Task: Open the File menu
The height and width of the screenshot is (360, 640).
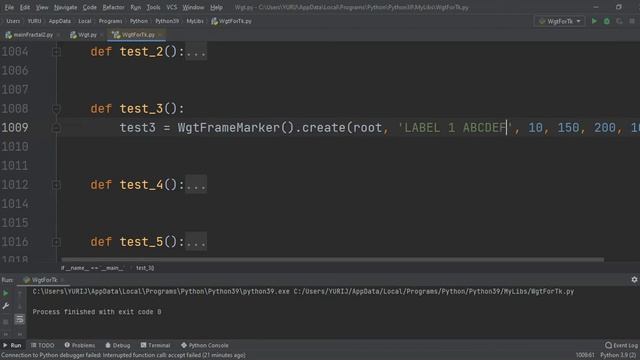Action: [9, 7]
